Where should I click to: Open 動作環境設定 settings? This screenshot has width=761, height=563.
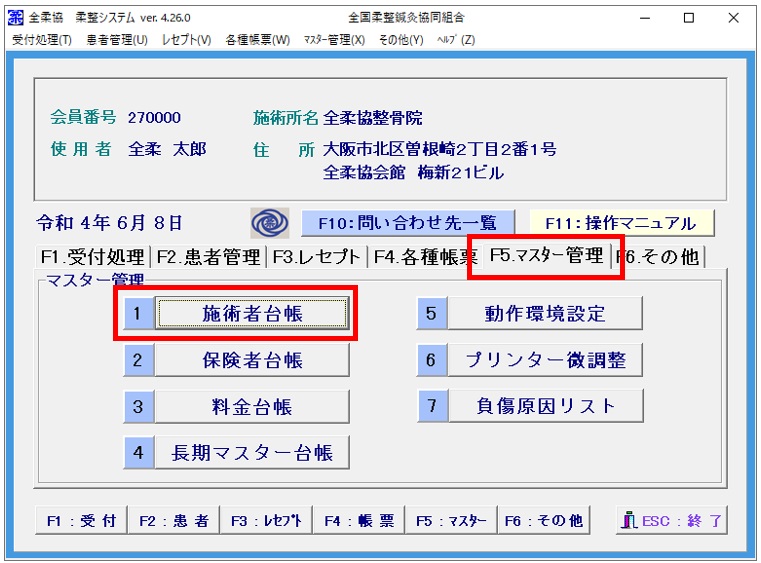tap(545, 314)
